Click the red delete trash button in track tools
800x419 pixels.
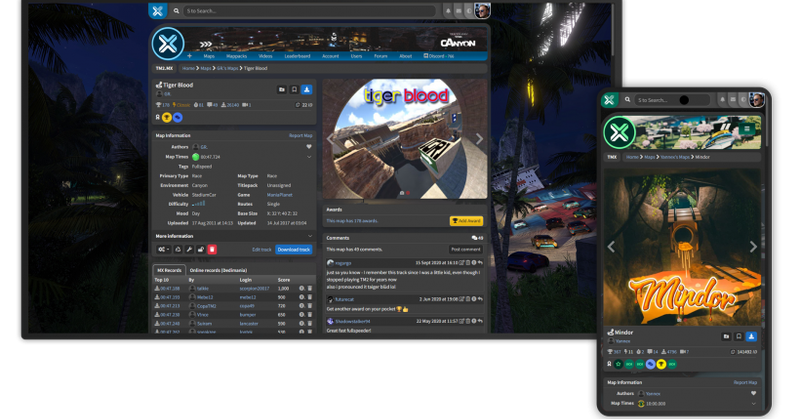(x=212, y=250)
